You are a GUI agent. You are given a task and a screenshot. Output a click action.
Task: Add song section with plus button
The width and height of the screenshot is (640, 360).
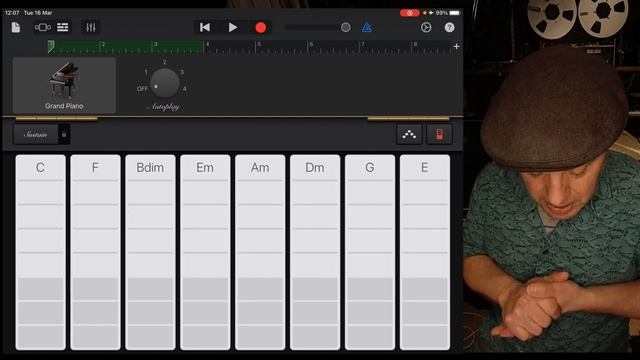point(456,47)
